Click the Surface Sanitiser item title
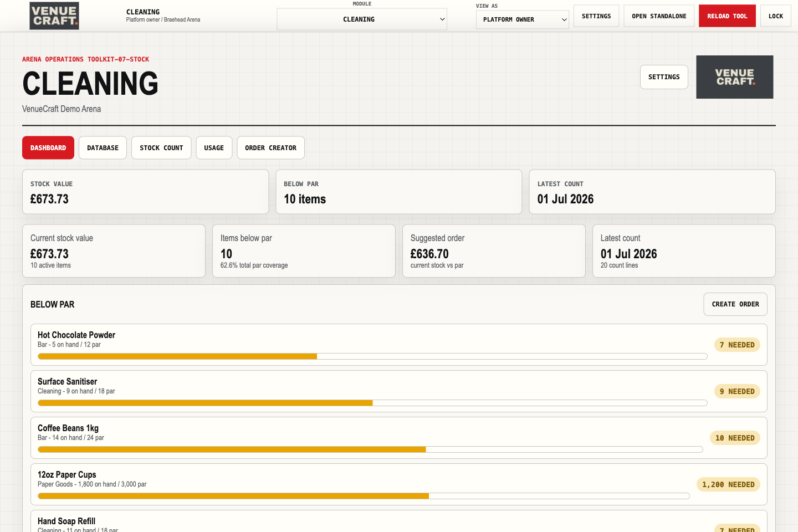This screenshot has width=798, height=532. point(67,382)
